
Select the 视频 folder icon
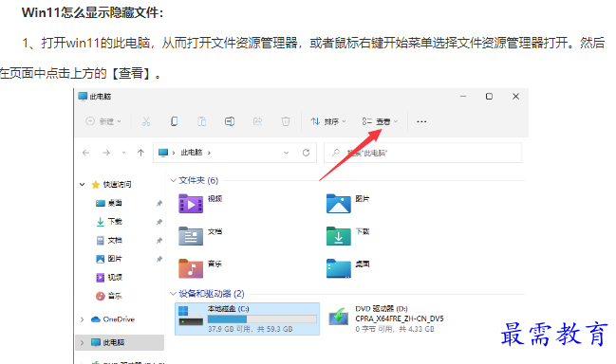(191, 204)
